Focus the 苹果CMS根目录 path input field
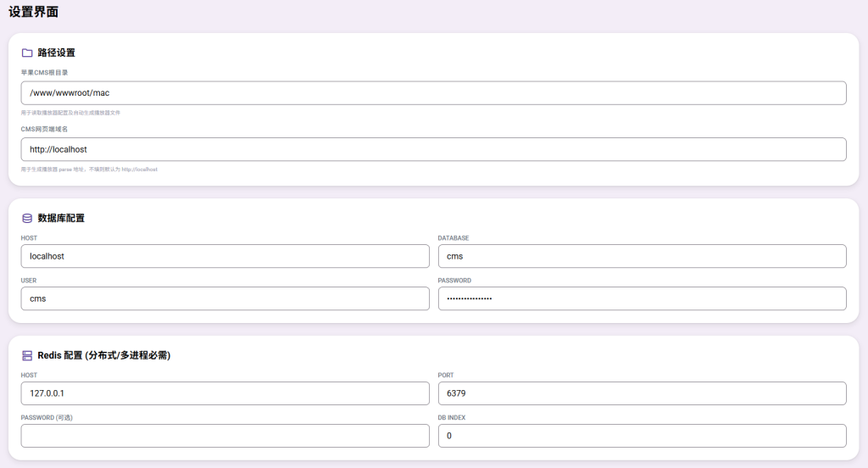Screen dimensions: 868x468 (433, 93)
